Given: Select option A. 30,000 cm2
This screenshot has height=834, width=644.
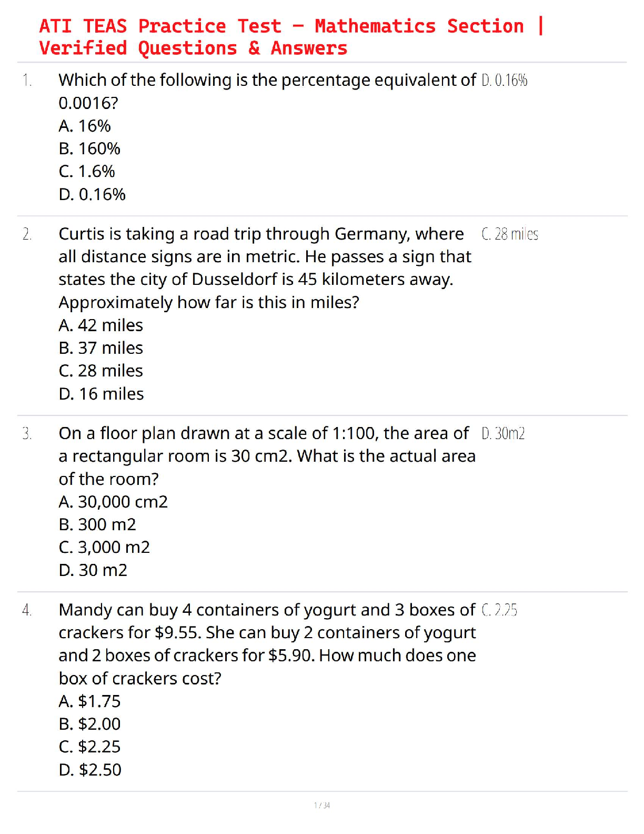Looking at the screenshot, I should [x=113, y=502].
